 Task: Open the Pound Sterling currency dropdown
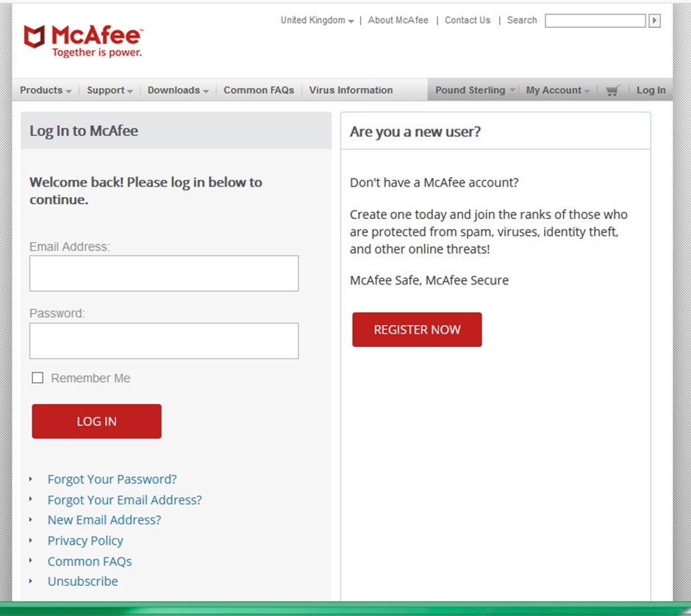point(475,90)
